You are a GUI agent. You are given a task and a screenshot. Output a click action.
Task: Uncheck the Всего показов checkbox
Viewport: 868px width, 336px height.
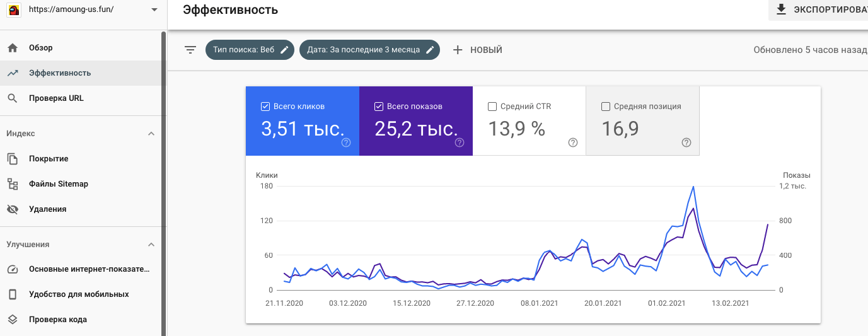(x=379, y=107)
